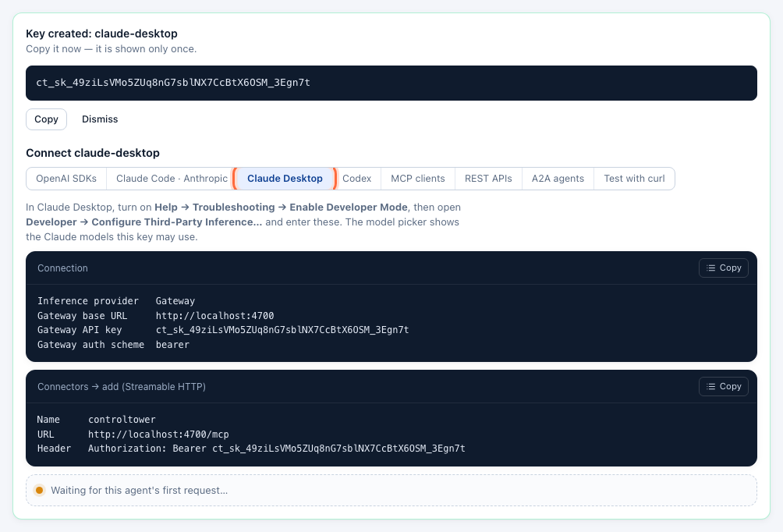Click the Key created: claude-desktop heading

[101, 34]
